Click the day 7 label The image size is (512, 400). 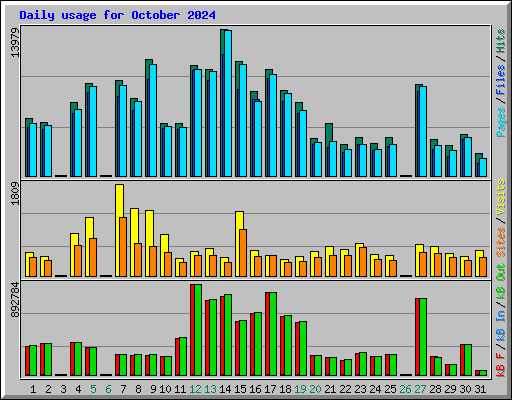coord(123,389)
